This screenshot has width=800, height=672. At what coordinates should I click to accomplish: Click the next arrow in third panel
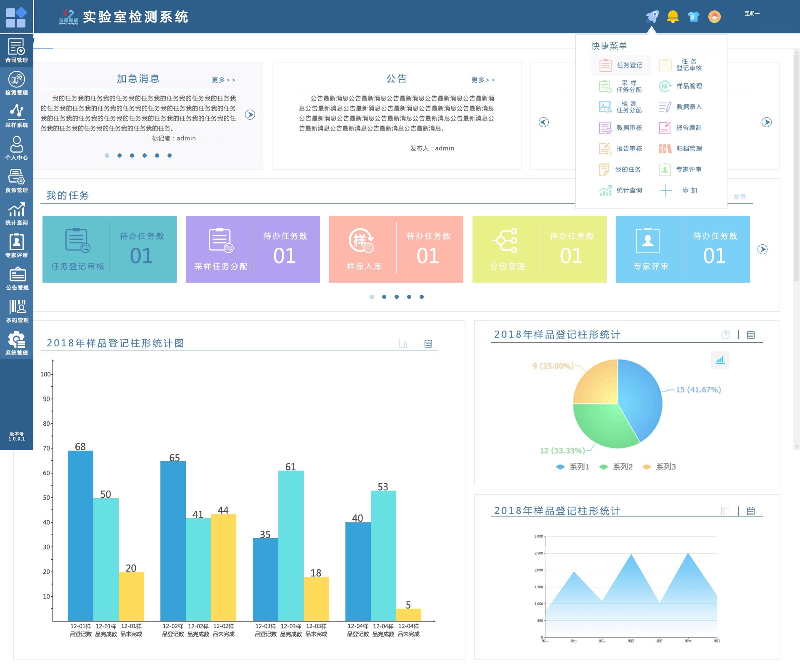pyautogui.click(x=767, y=122)
